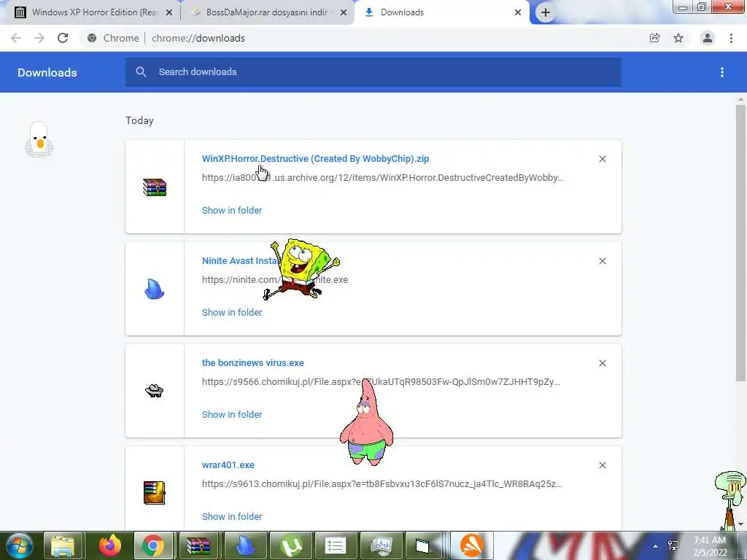Go back with browser back arrow
The height and width of the screenshot is (560, 747).
point(16,38)
